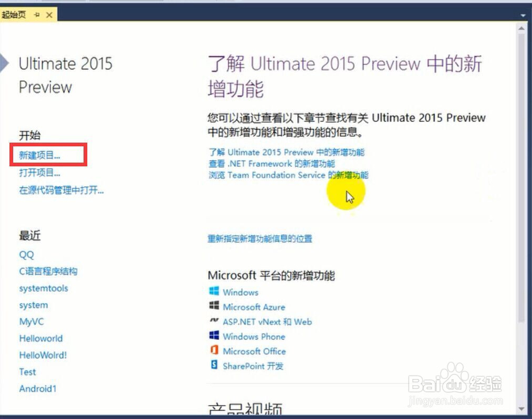Open the document tab list dropdown arrow
This screenshot has width=532, height=419.
pyautogui.click(x=523, y=15)
